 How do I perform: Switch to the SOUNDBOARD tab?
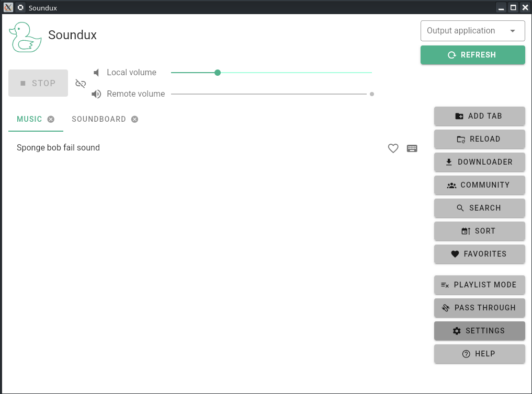[98, 119]
